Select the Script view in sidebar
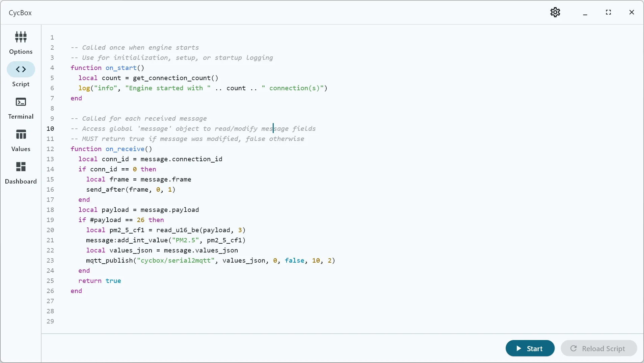This screenshot has width=644, height=363. 21,75
